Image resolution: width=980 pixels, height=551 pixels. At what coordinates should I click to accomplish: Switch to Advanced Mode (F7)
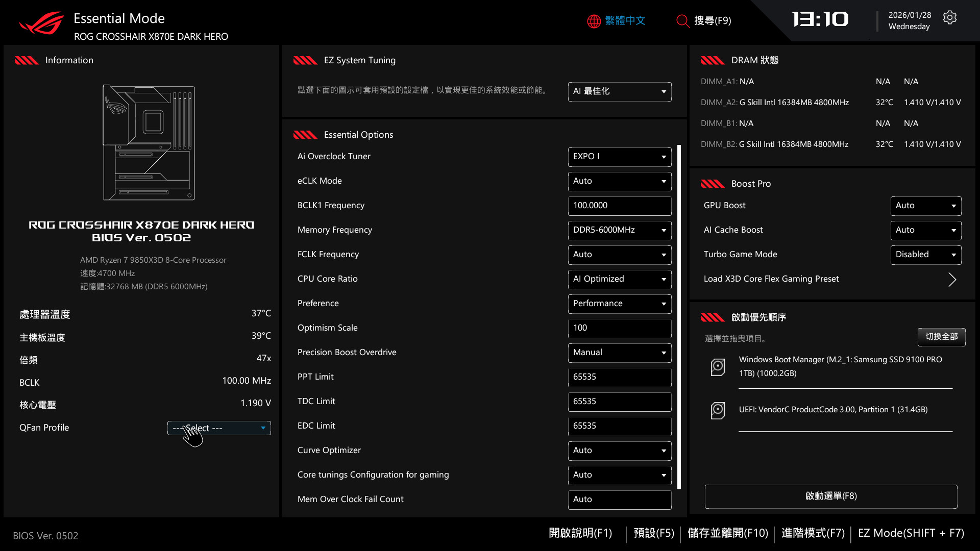tap(813, 533)
